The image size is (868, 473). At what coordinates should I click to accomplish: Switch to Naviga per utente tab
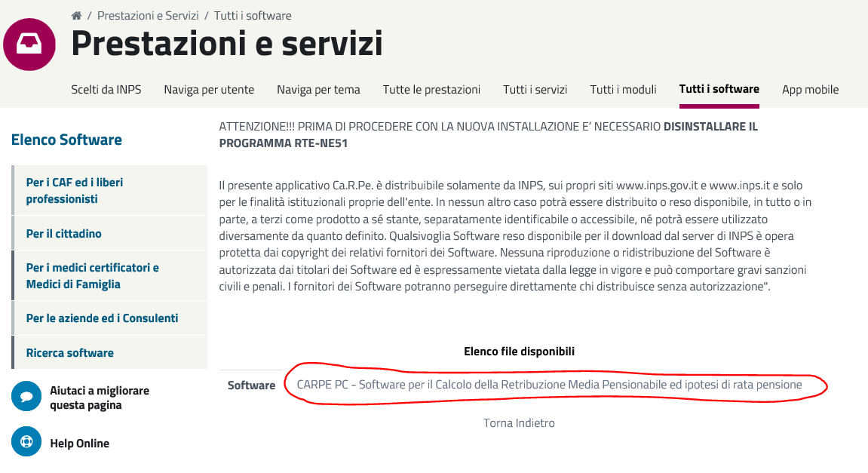click(x=209, y=89)
